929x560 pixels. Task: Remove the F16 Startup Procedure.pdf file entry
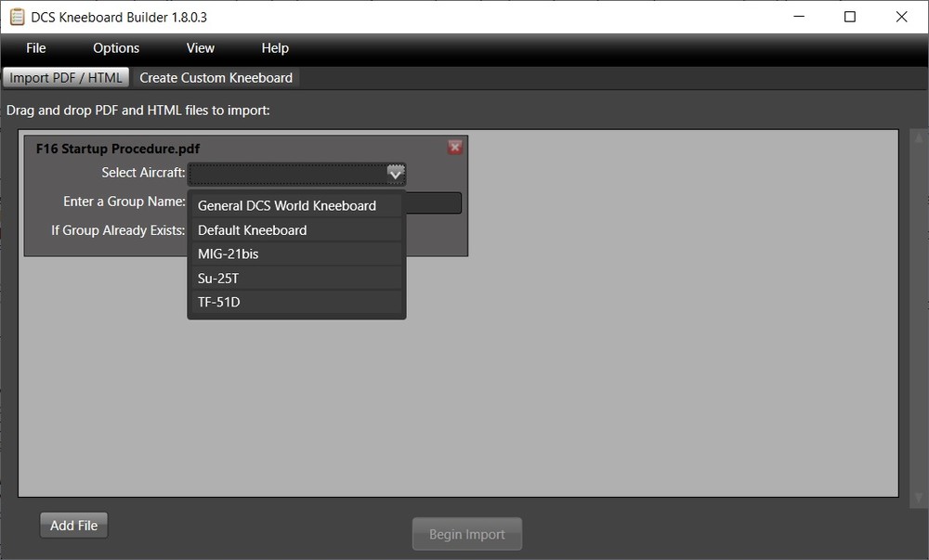[454, 148]
